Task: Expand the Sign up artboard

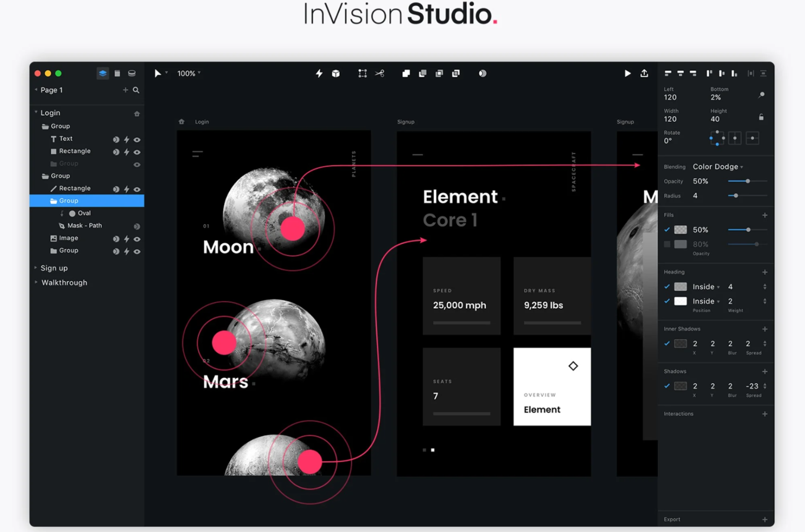Action: 36,268
